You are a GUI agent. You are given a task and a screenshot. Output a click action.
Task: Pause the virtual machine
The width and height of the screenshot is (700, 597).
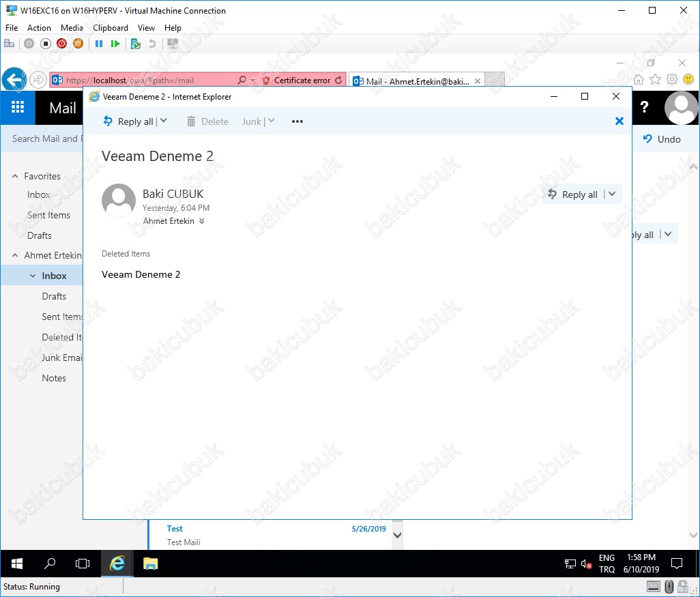(99, 43)
